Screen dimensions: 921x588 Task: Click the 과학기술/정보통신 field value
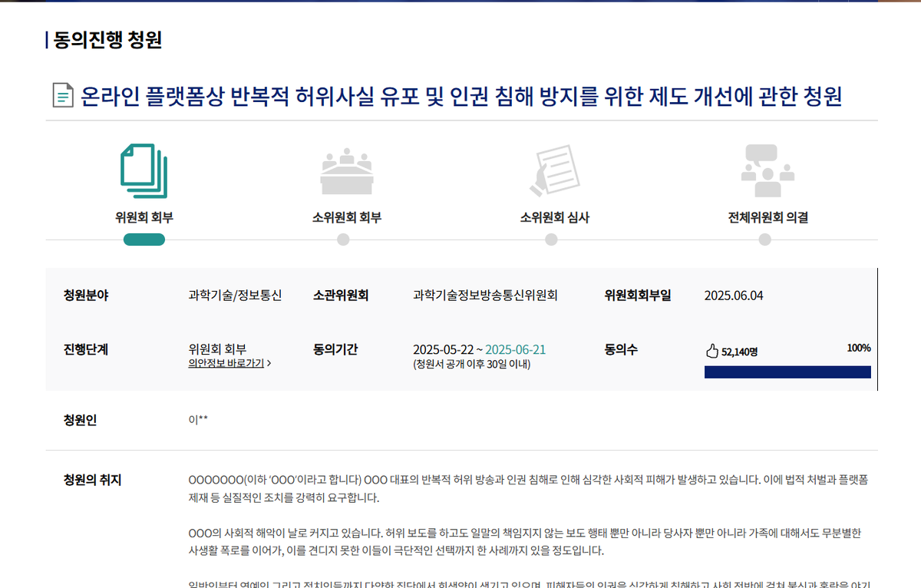point(235,296)
